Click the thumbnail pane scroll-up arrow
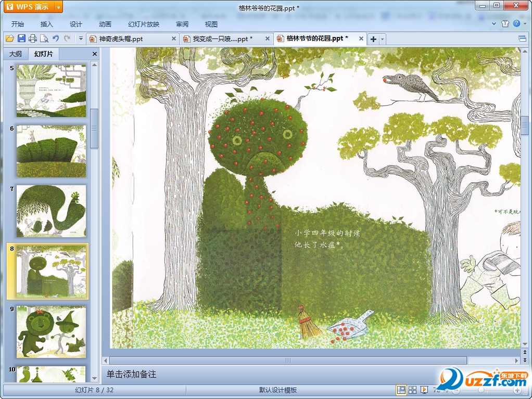 (95, 65)
